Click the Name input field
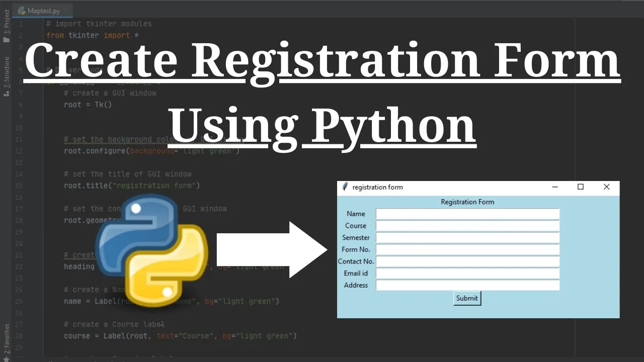 coord(467,214)
